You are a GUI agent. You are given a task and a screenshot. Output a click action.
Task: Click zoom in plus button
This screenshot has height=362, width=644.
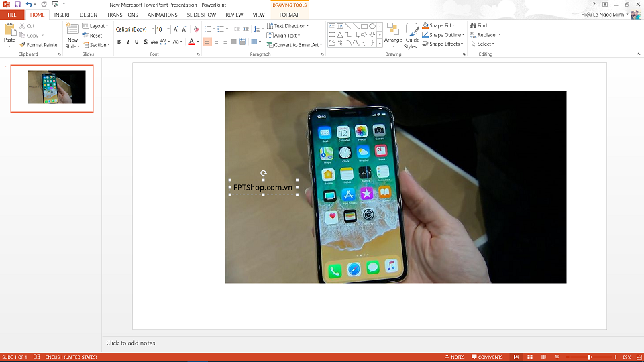tap(616, 357)
